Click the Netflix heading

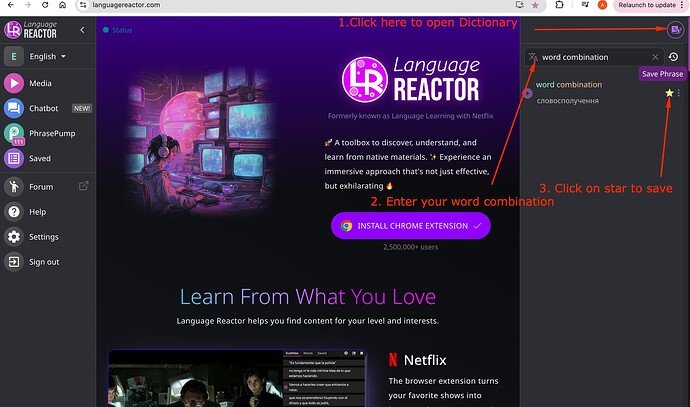click(425, 360)
